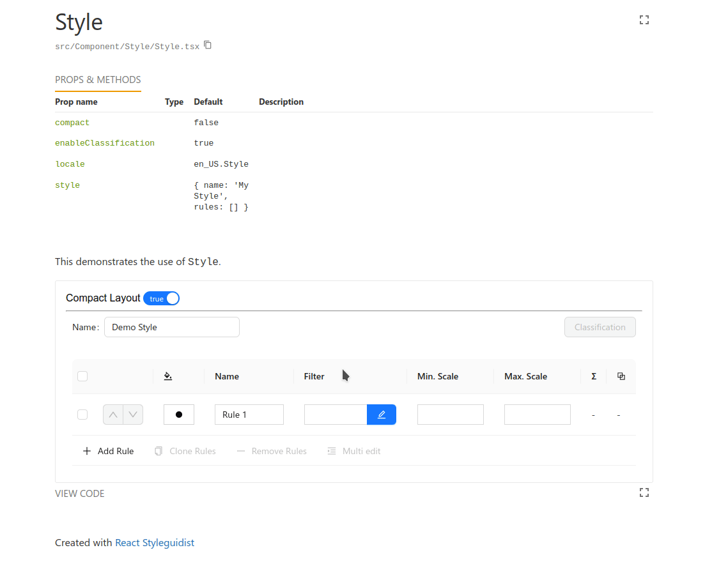Image resolution: width=728 pixels, height=587 pixels.
Task: Click the Rule 1 Max. Scale field
Action: point(538,415)
